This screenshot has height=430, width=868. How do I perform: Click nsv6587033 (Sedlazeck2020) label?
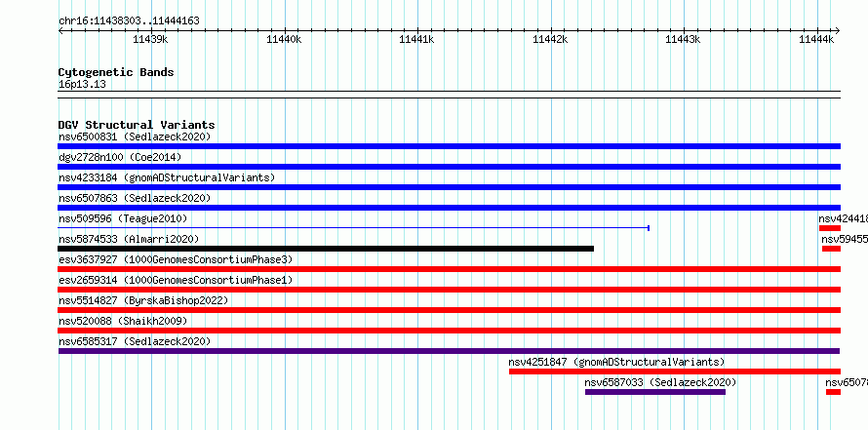coord(660,382)
